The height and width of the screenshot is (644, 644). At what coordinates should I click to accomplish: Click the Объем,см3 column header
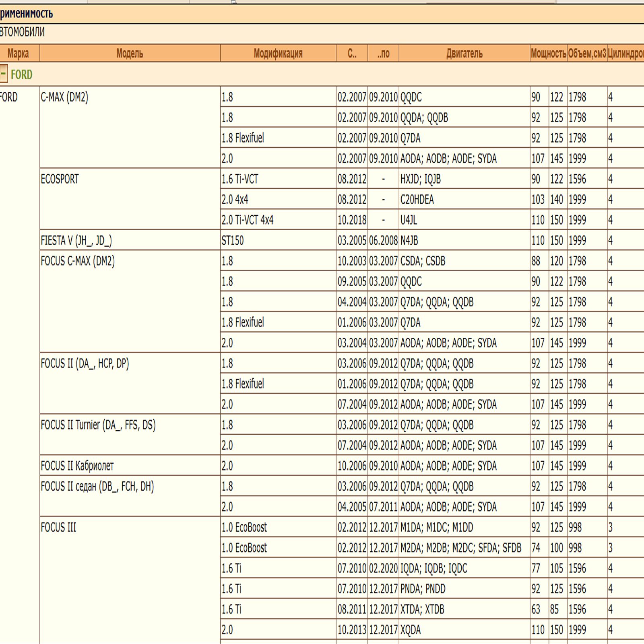tap(587, 53)
